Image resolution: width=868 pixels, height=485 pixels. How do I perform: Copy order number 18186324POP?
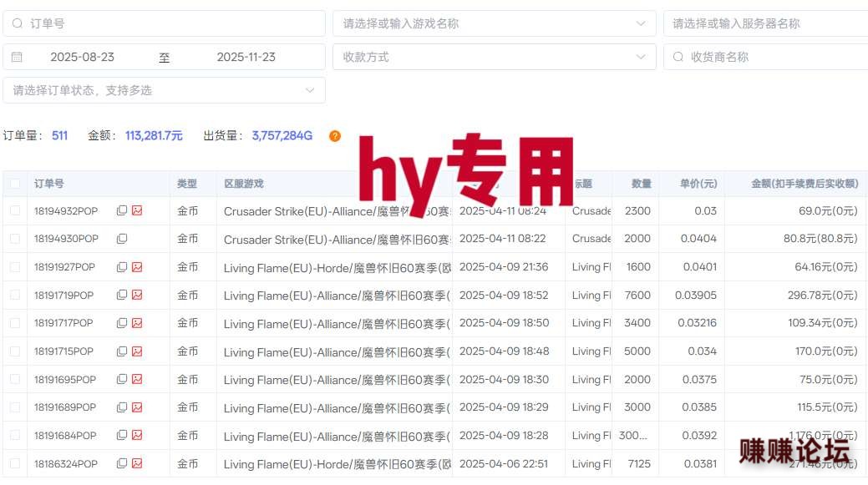122,464
